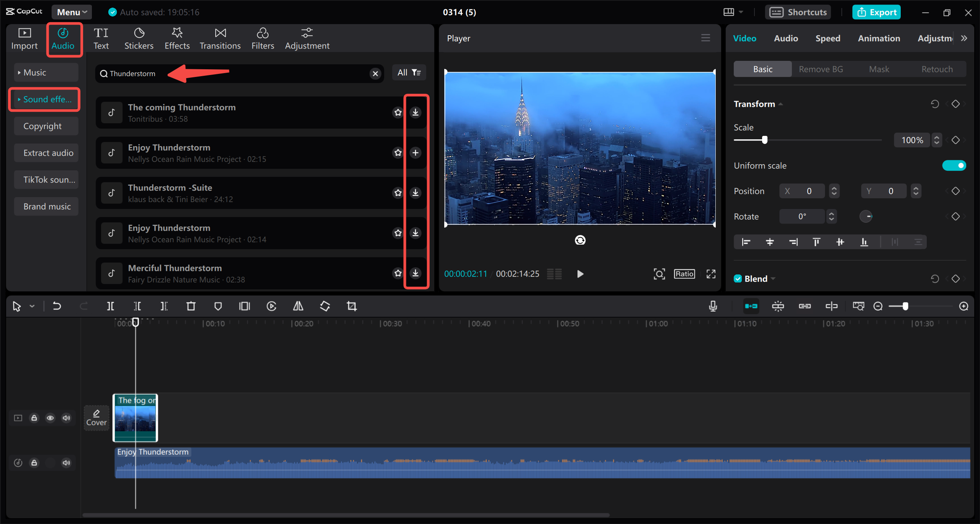Click the timeline zoom slider handle
This screenshot has width=980, height=524.
point(905,306)
